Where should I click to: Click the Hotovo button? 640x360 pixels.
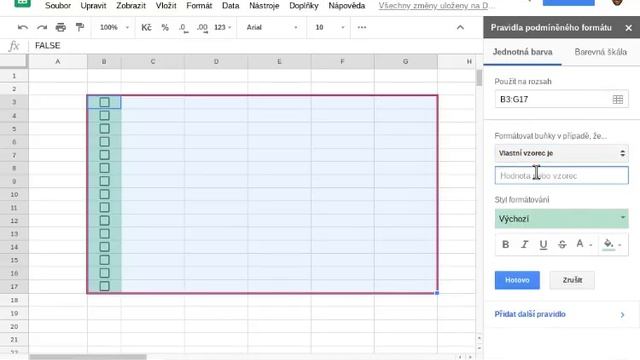(517, 280)
